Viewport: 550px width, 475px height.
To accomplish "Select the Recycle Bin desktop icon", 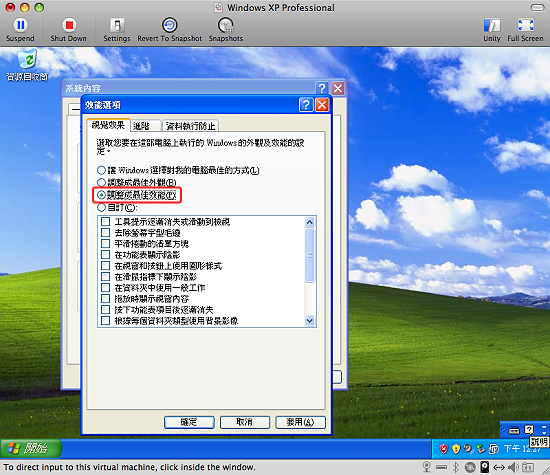I will [x=27, y=65].
